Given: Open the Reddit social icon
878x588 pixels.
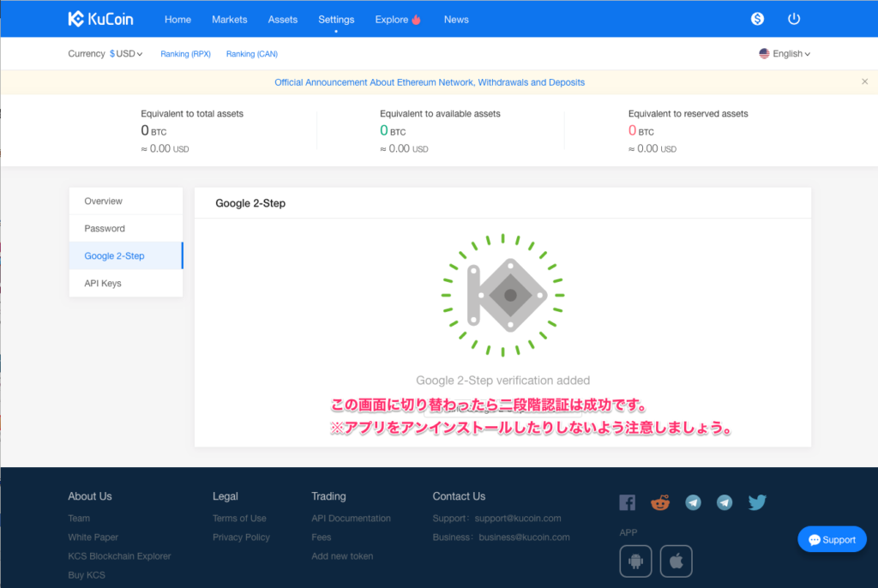Looking at the screenshot, I should coord(660,502).
